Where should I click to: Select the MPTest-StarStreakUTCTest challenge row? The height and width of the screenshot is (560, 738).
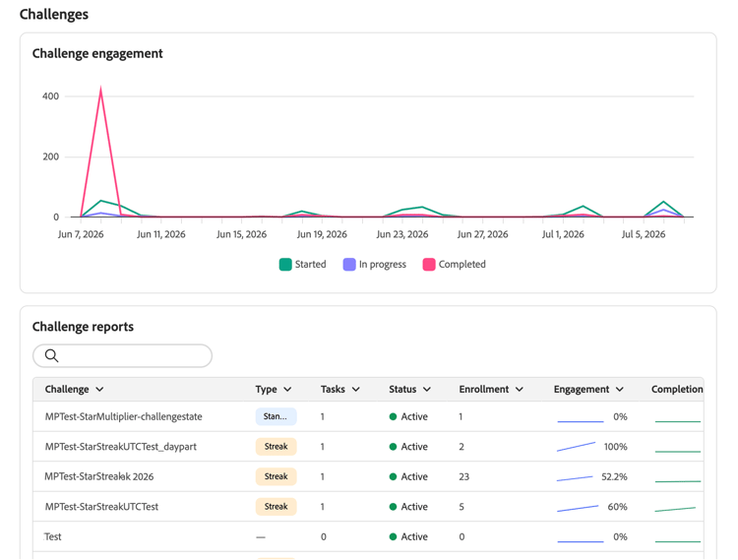pos(369,507)
